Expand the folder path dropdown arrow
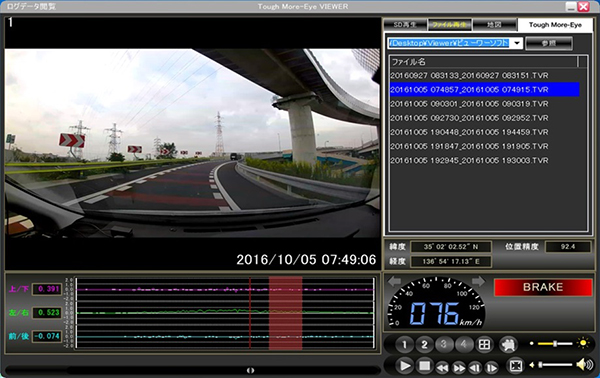 (x=517, y=43)
